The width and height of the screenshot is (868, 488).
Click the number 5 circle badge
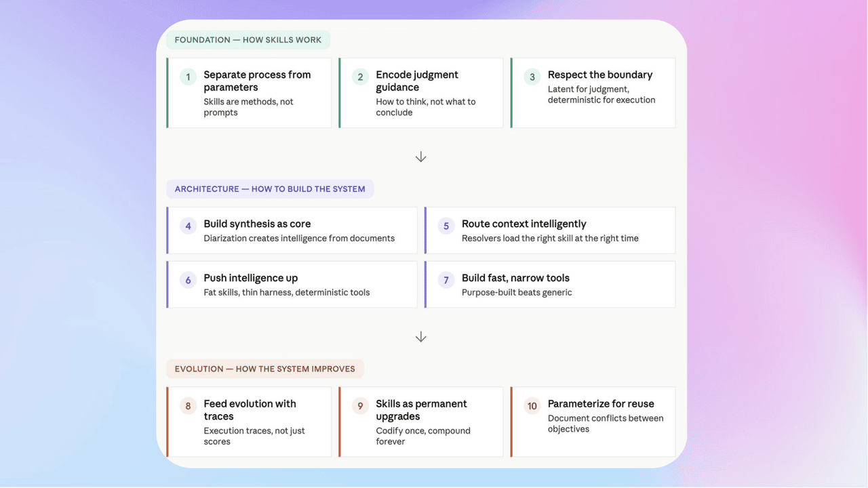[446, 226]
